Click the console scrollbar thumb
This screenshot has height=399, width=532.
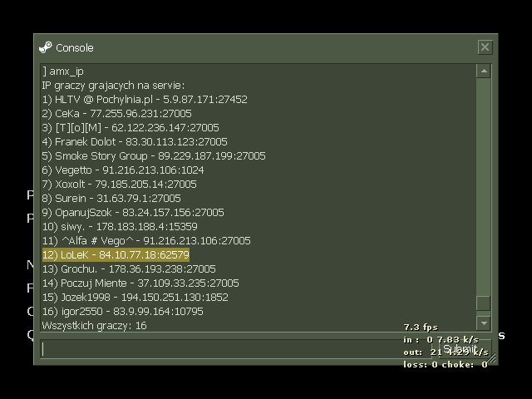483,303
